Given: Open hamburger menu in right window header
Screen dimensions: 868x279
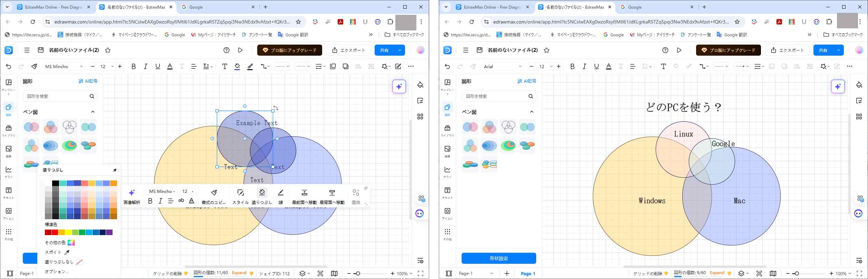Looking at the screenshot, I should pyautogui.click(x=465, y=50).
